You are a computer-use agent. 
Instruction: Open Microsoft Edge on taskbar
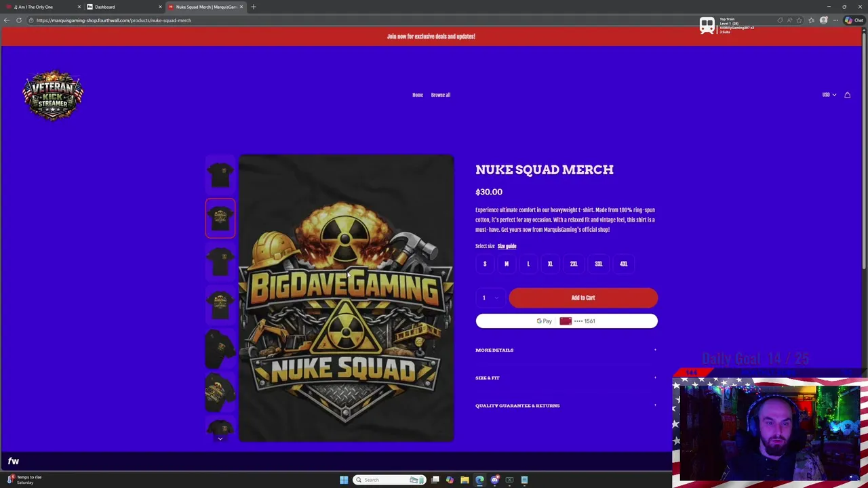click(x=479, y=480)
